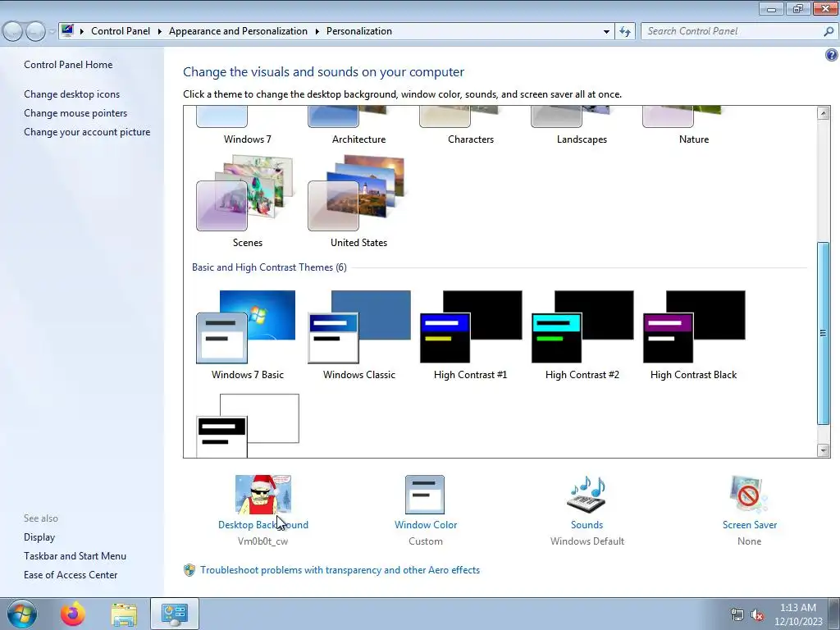The height and width of the screenshot is (630, 840).
Task: Open Taskbar and Start Menu link
Action: click(75, 556)
